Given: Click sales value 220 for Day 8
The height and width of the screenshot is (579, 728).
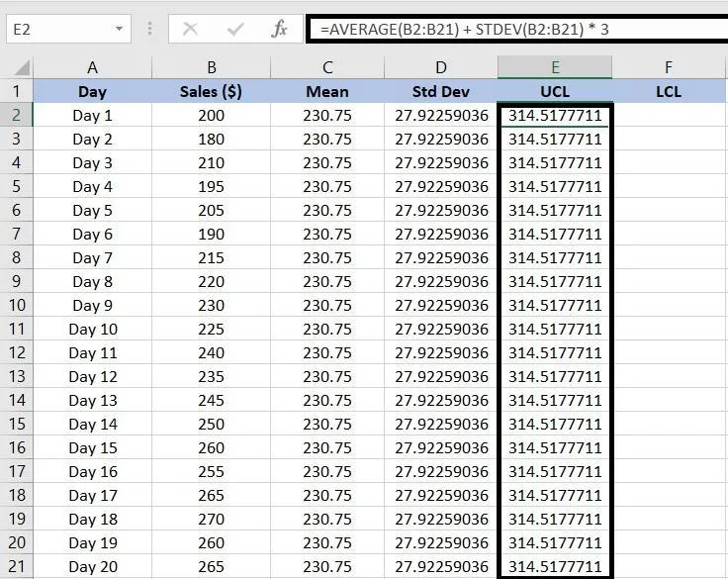Looking at the screenshot, I should tap(212, 281).
